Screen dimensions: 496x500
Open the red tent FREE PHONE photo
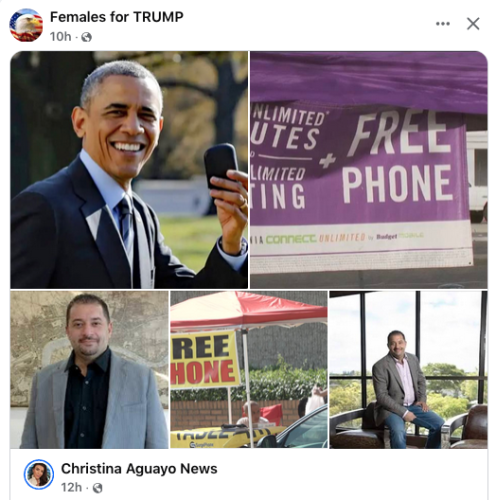[x=249, y=370]
